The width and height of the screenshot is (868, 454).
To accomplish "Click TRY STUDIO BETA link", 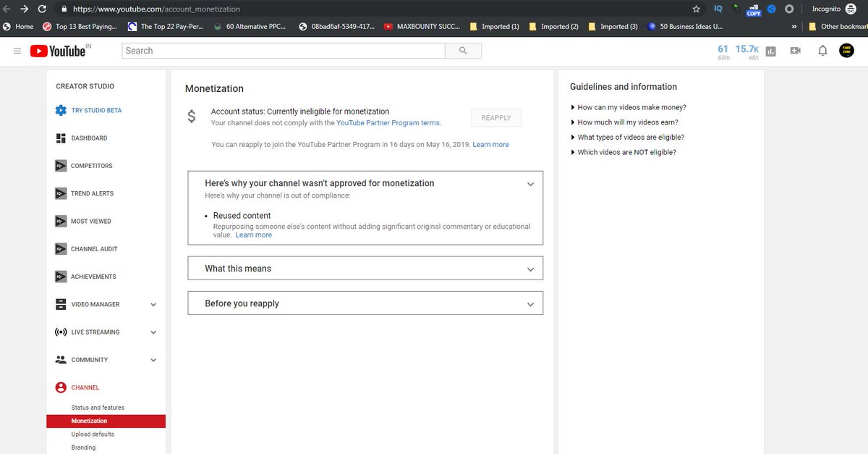I will click(x=96, y=111).
